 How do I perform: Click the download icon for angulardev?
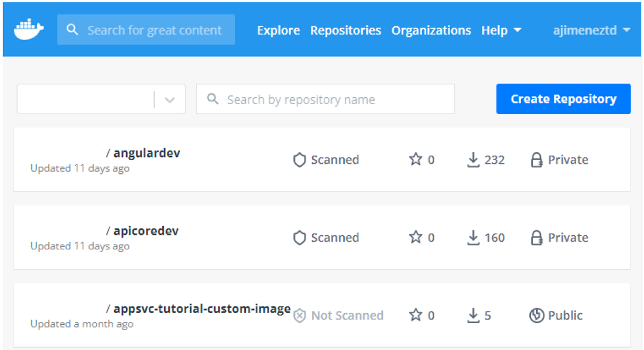pyautogui.click(x=473, y=160)
